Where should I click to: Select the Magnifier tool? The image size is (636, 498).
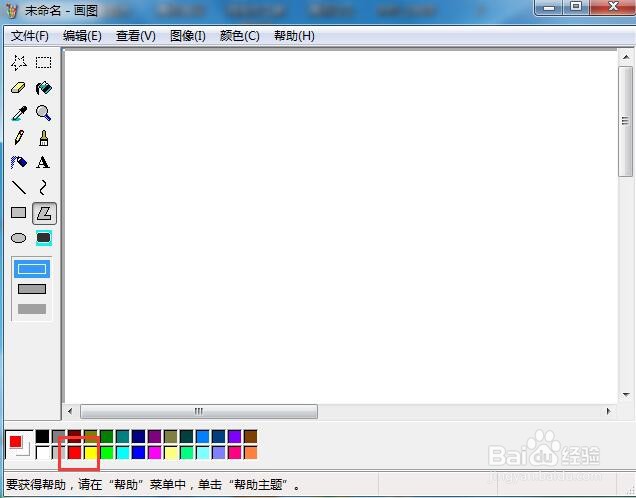pos(43,113)
